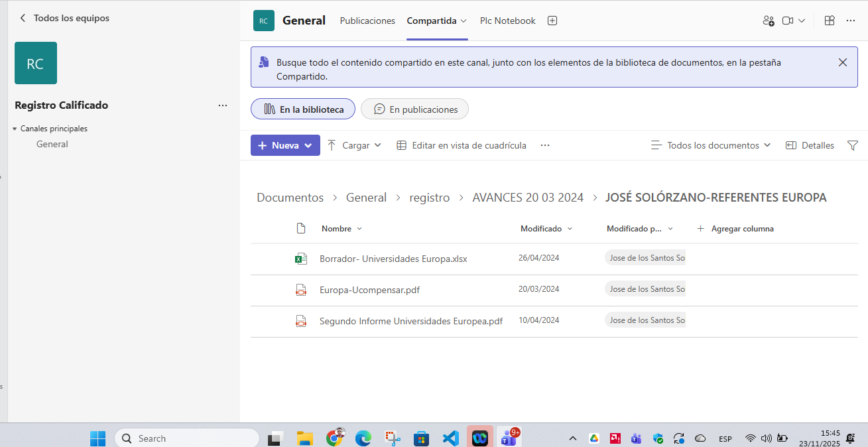Open team options next to Registro Calificado
Viewport: 868px width, 447px height.
click(223, 105)
